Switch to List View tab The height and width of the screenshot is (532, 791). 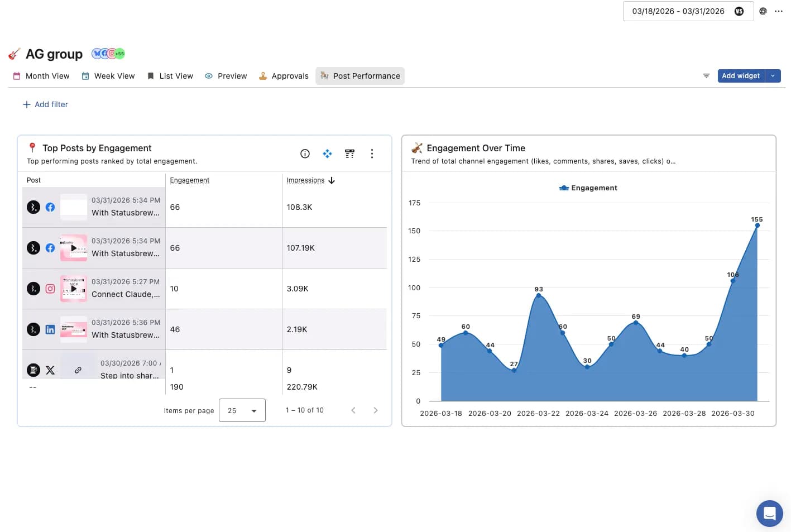170,76
